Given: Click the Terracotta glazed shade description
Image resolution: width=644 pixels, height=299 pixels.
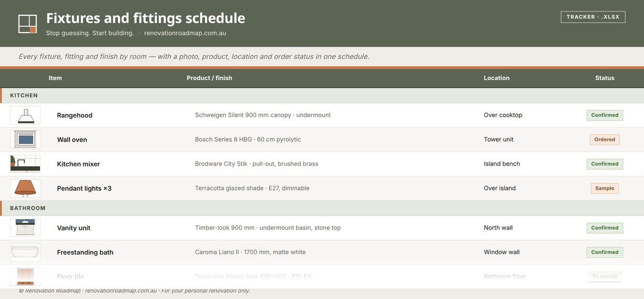Looking at the screenshot, I should [x=252, y=189].
